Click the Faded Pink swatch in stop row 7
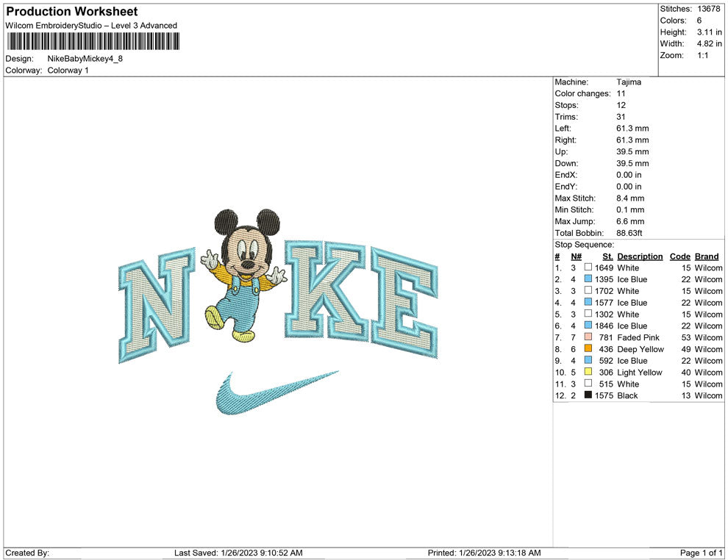 pos(588,337)
